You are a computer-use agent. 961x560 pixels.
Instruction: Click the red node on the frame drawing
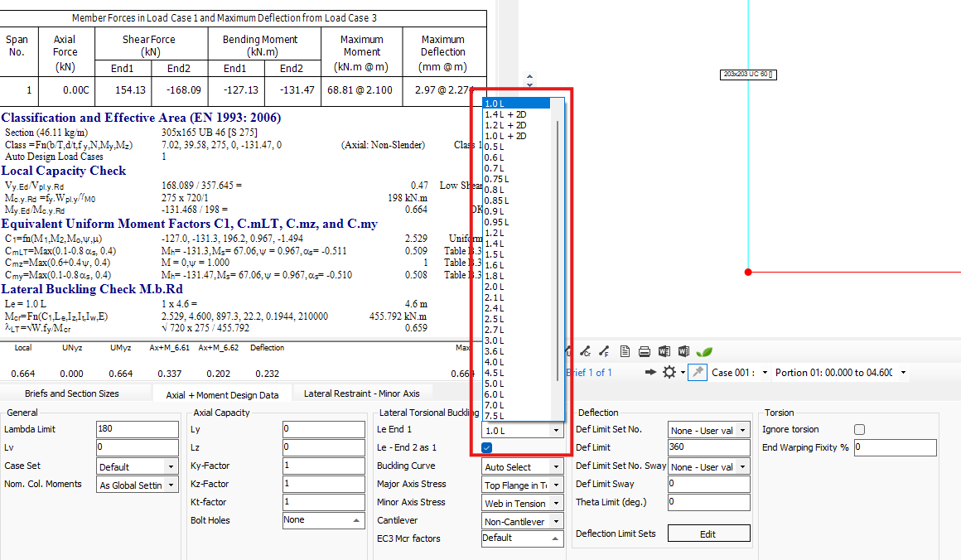click(748, 272)
